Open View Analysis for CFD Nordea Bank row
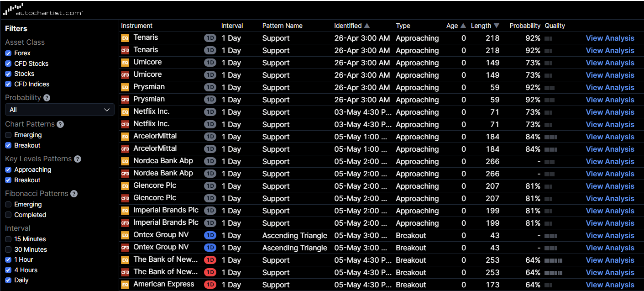This screenshot has width=644, height=291. (610, 174)
